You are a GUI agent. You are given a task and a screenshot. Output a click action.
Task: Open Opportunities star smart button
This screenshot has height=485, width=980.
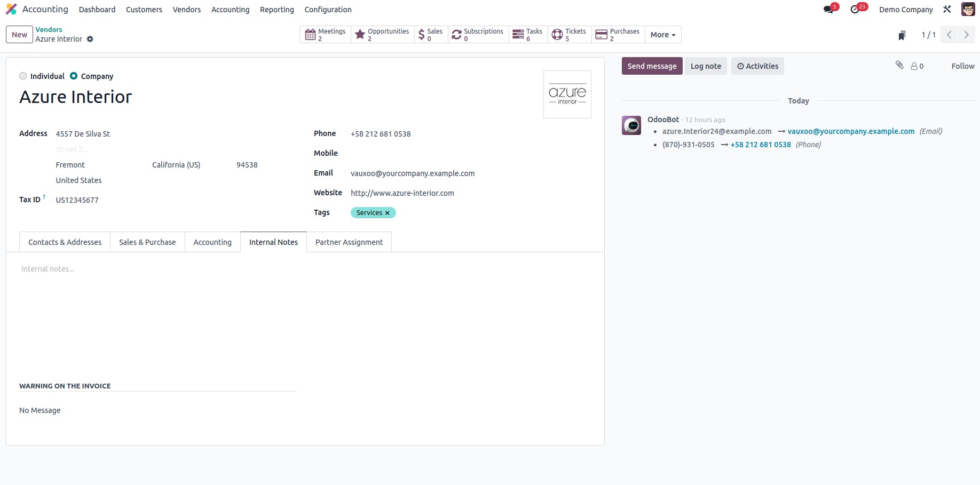click(x=382, y=35)
